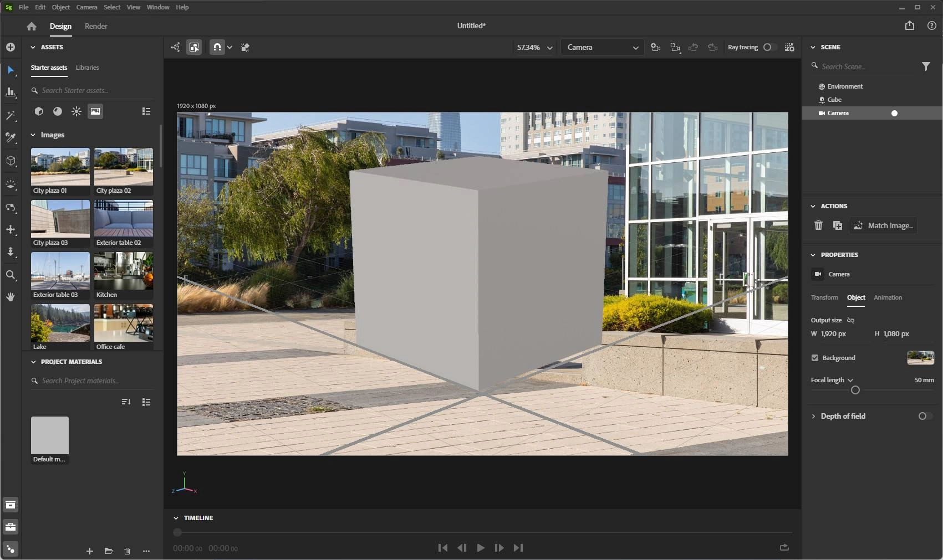Click the timeline playhead marker

(x=177, y=532)
